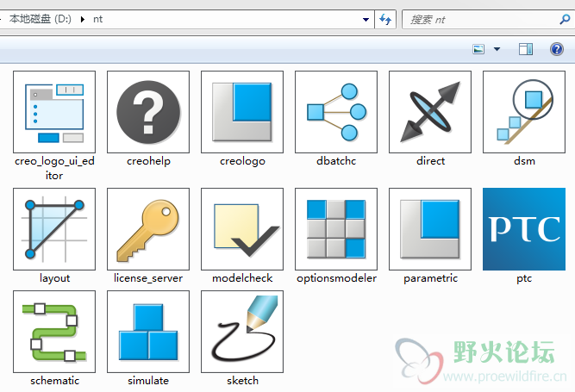Click the sketch file name
The image size is (575, 392).
pos(242,381)
